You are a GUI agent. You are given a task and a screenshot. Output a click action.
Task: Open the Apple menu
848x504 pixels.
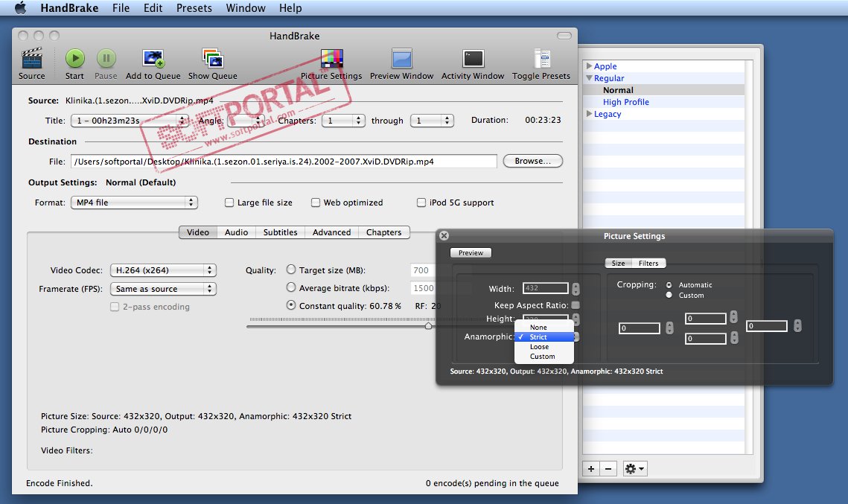point(20,8)
